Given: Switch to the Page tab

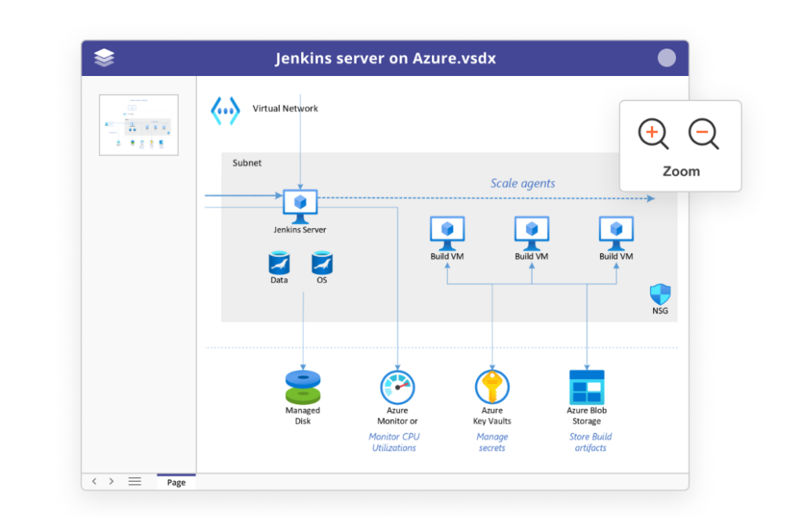Looking at the screenshot, I should [176, 482].
